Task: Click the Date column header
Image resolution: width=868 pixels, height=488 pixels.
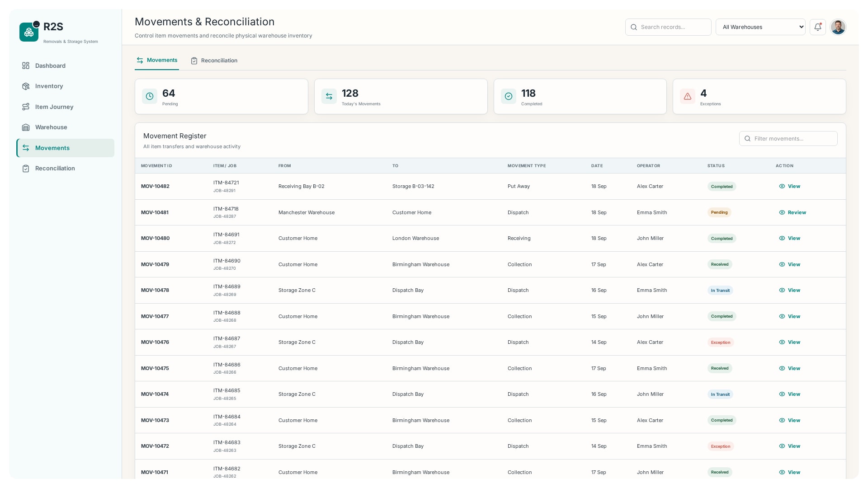Action: 597,166
